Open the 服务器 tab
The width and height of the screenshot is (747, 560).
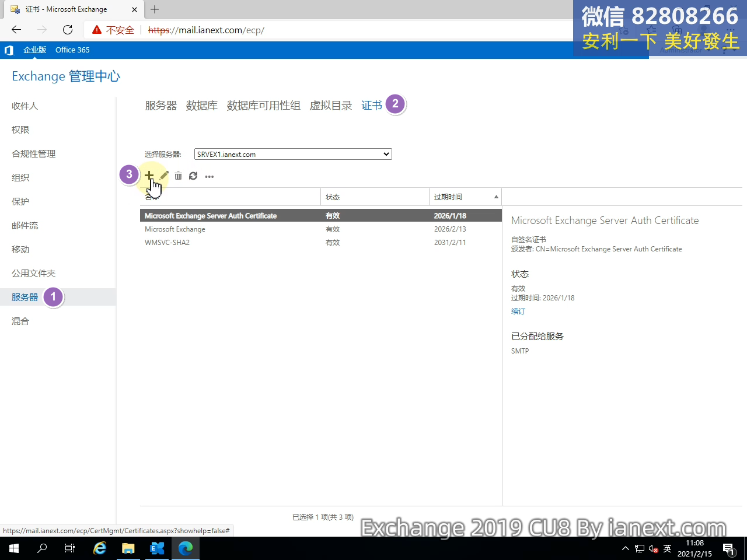click(161, 106)
